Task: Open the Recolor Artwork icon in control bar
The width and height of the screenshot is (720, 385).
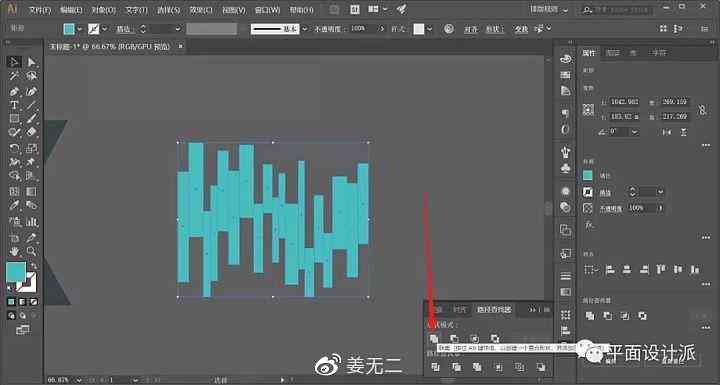Action: (449, 29)
